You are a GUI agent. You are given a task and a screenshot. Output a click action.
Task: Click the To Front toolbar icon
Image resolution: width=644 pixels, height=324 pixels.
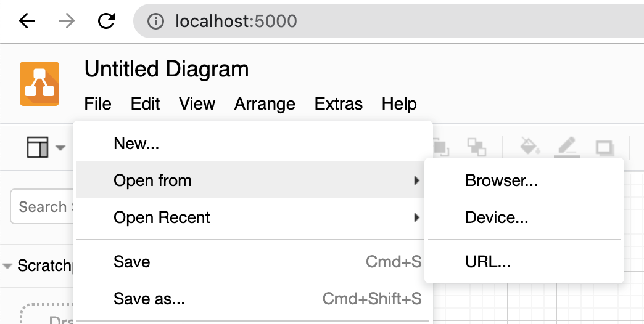click(x=441, y=147)
